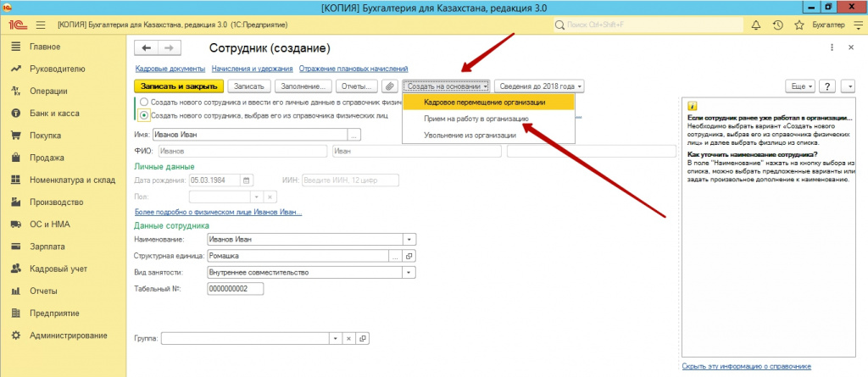Image resolution: width=868 pixels, height=377 pixels.
Task: Select Прием на работу в организацию
Action: [x=489, y=119]
